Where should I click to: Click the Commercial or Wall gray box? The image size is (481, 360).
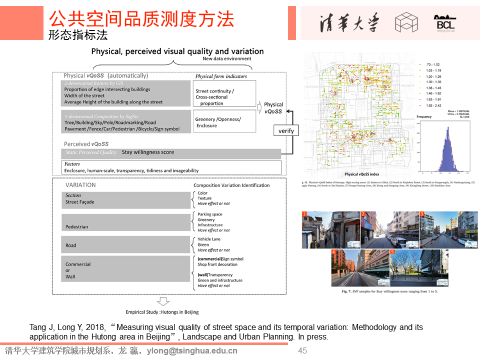[x=126, y=269]
